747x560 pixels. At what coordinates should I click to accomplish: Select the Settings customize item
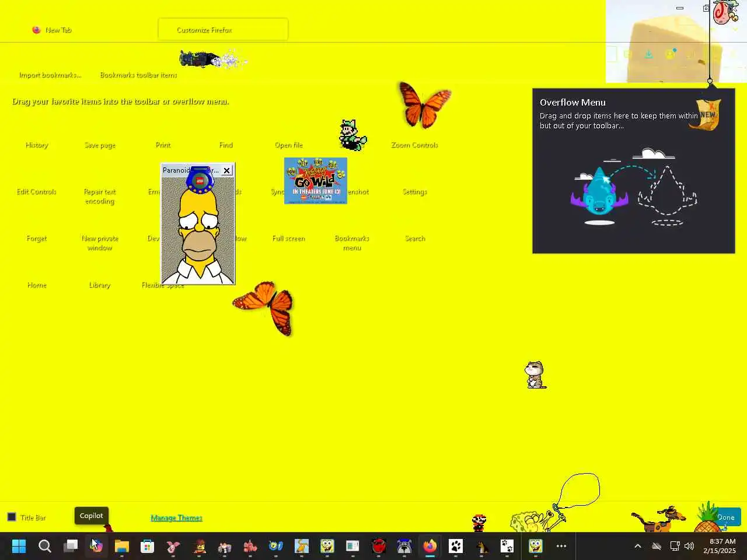tap(415, 192)
